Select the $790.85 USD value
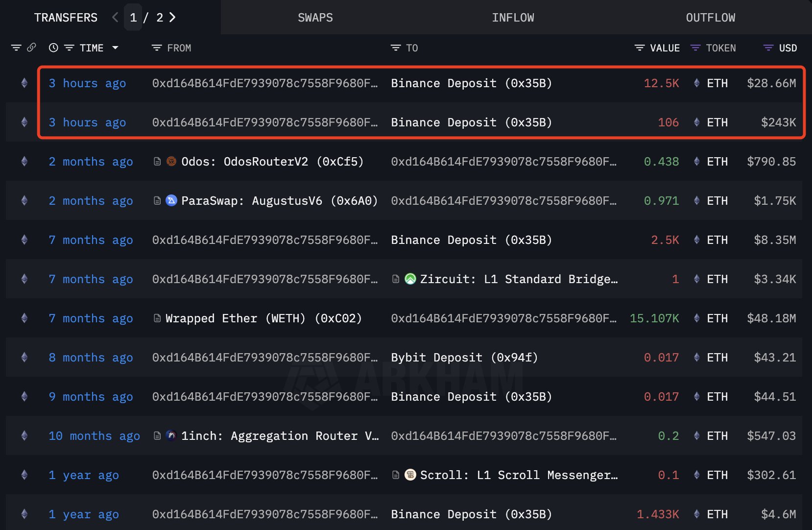The width and height of the screenshot is (812, 530). tap(771, 162)
